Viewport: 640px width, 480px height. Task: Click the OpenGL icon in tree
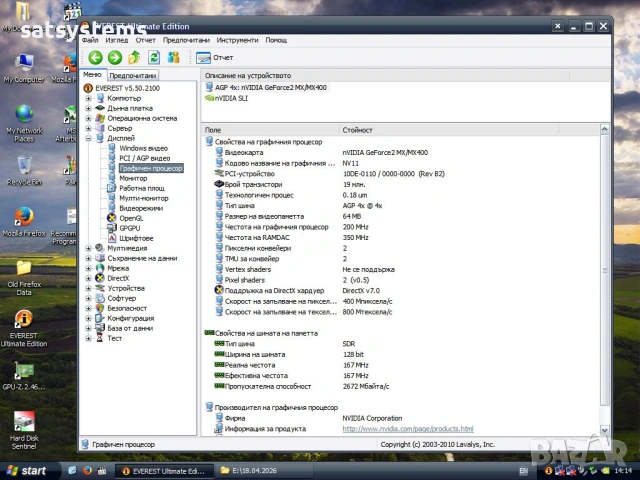(x=111, y=218)
